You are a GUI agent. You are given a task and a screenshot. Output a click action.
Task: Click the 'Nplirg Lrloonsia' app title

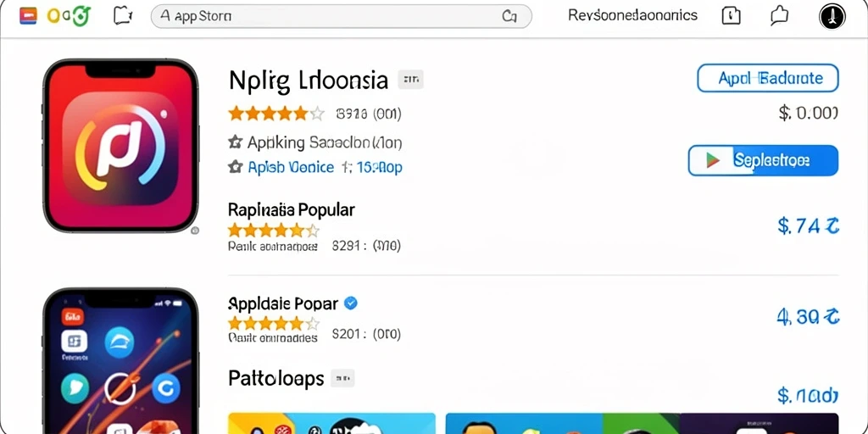[309, 81]
